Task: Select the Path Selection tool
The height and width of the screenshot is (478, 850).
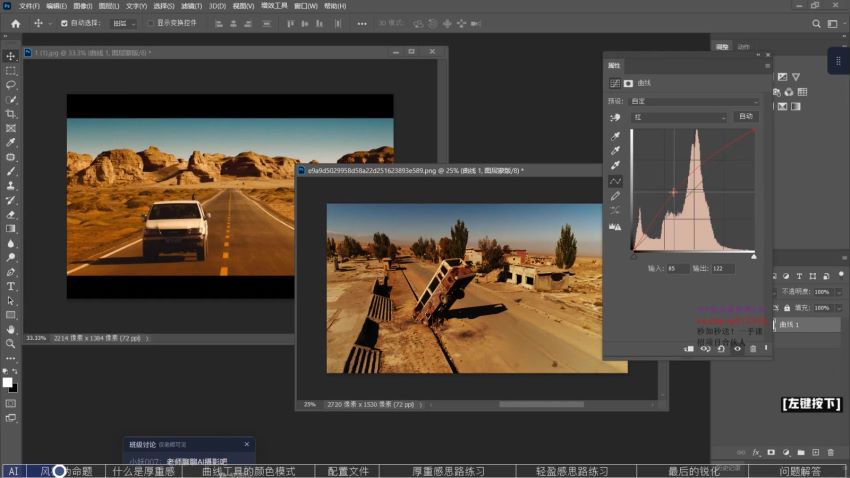Action: pyautogui.click(x=10, y=301)
